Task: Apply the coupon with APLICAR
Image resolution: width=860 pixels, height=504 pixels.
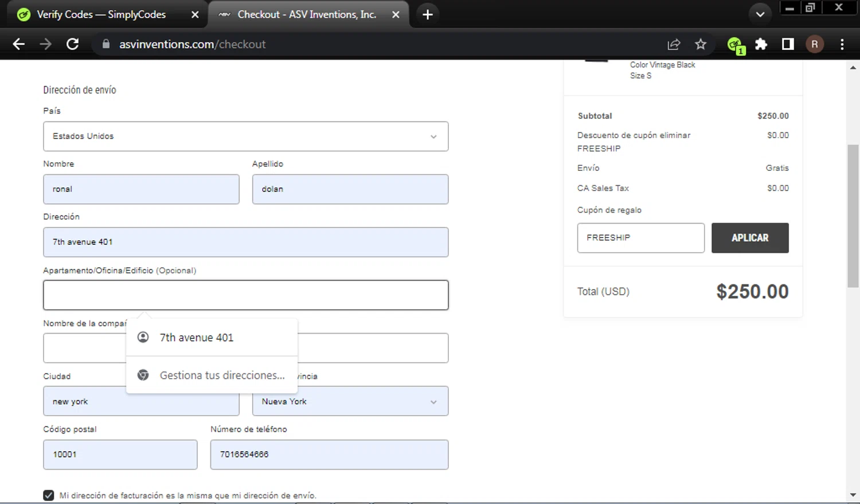Action: tap(750, 238)
